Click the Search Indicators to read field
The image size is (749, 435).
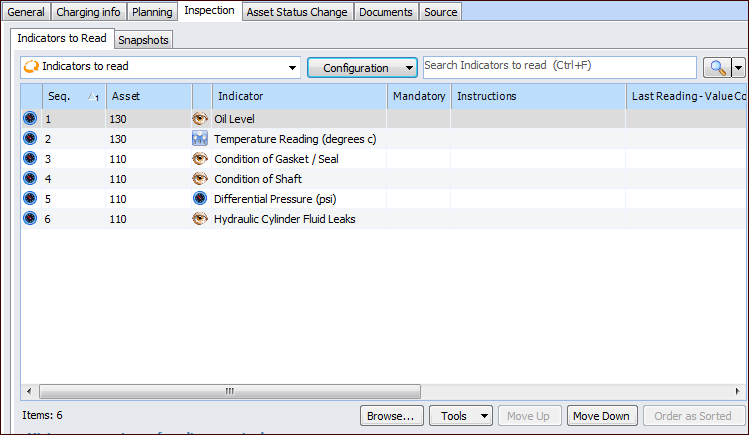click(559, 67)
